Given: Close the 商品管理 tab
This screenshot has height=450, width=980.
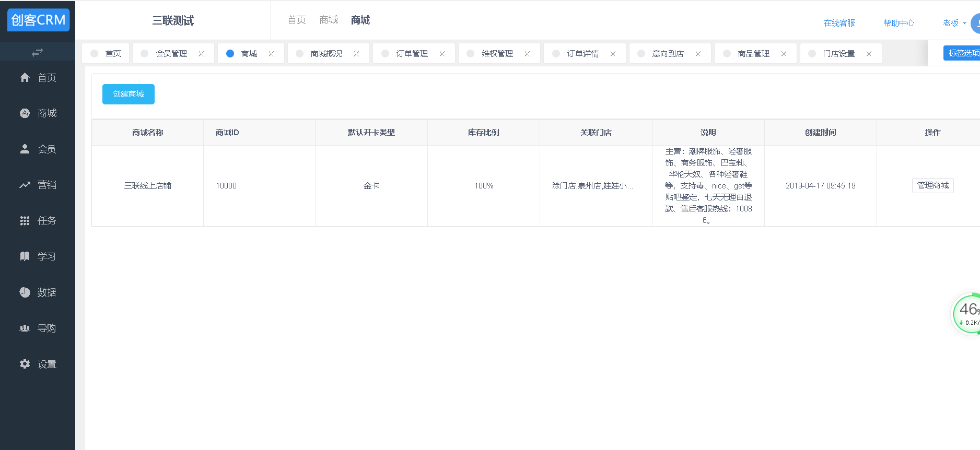Looking at the screenshot, I should (784, 54).
